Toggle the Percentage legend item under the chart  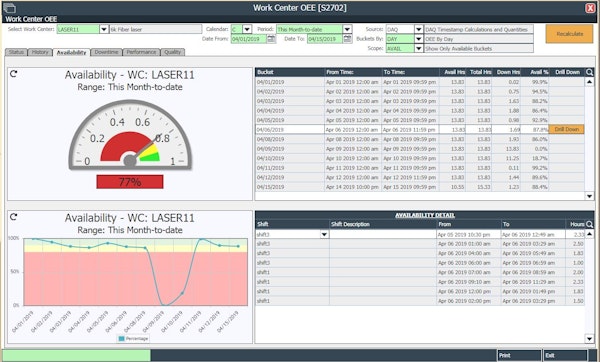[x=133, y=339]
